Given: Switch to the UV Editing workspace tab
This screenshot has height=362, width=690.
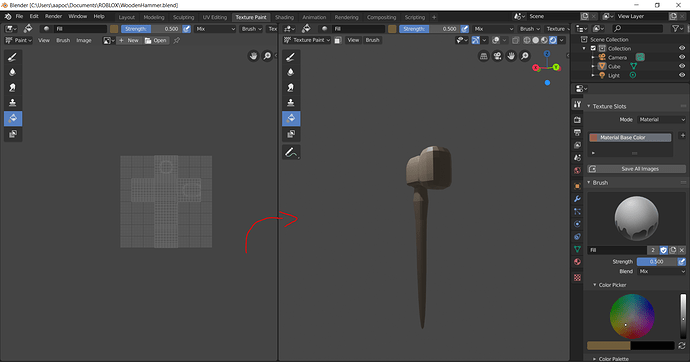Looking at the screenshot, I should [x=215, y=17].
